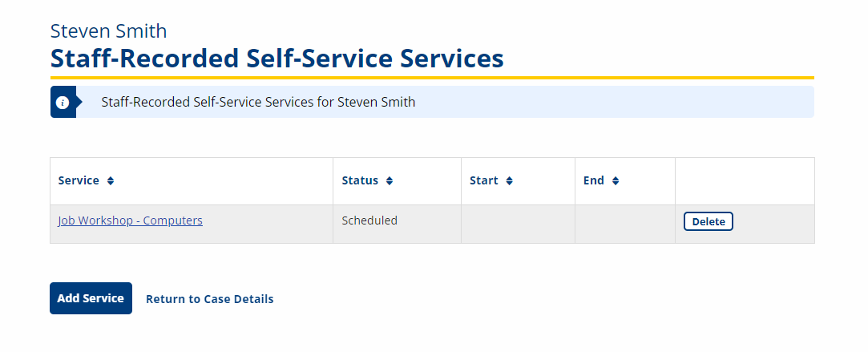Click the Status column header label

(360, 180)
